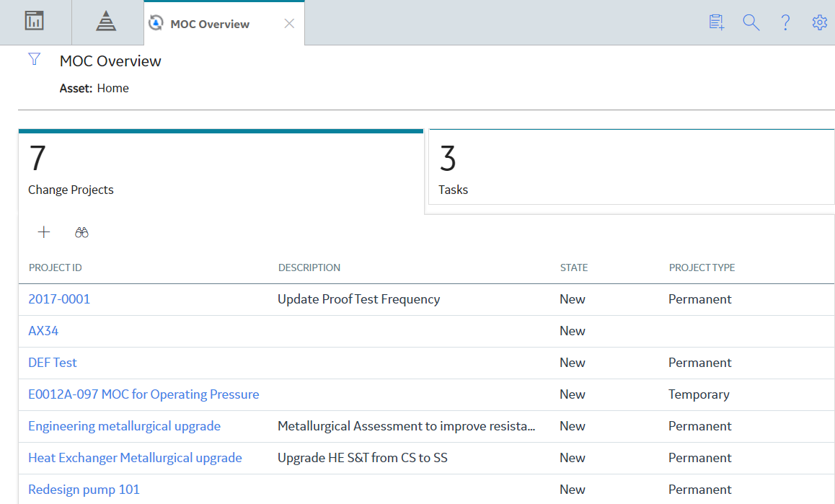
Task: Click the MOC Overview page heading
Action: [x=110, y=61]
